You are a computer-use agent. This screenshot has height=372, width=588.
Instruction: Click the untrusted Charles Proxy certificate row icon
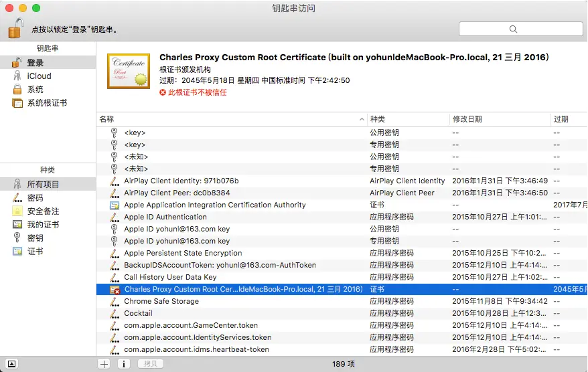[x=115, y=290]
